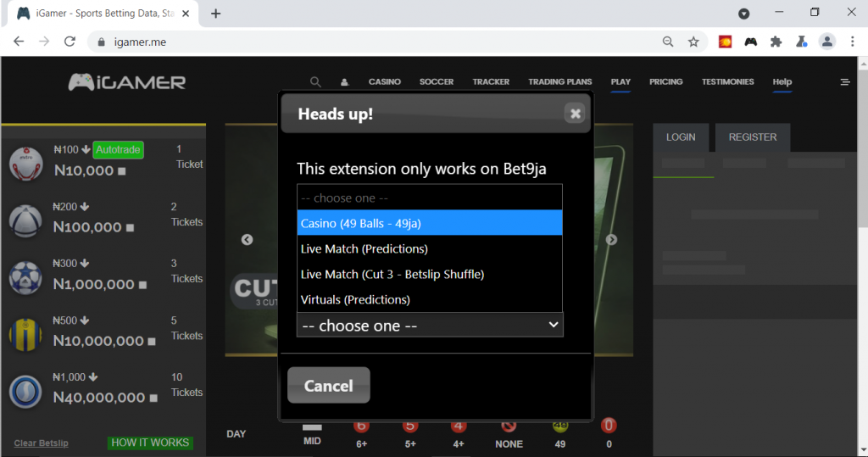Go back in browser history
Image resolution: width=868 pixels, height=457 pixels.
tap(19, 42)
